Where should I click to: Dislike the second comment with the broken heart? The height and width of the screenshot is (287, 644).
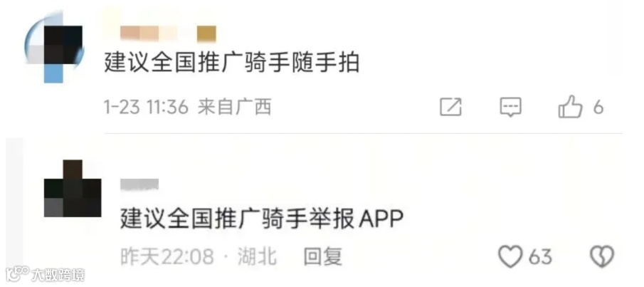(602, 256)
